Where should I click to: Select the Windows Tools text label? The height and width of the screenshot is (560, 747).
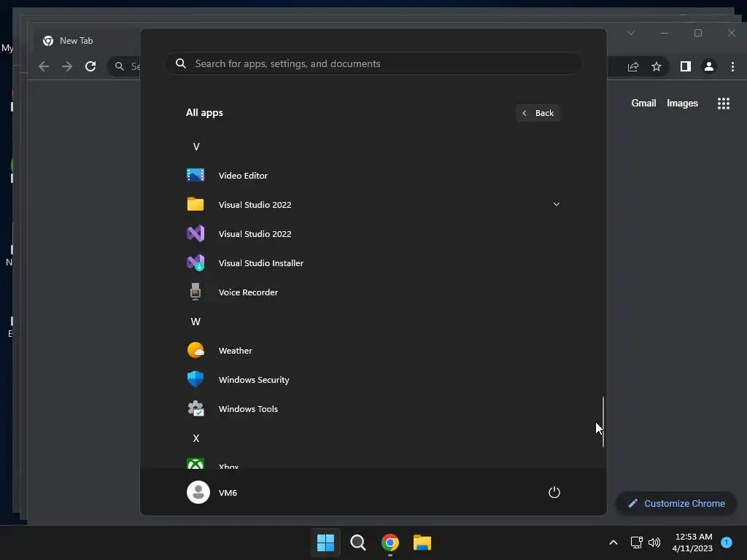click(248, 408)
